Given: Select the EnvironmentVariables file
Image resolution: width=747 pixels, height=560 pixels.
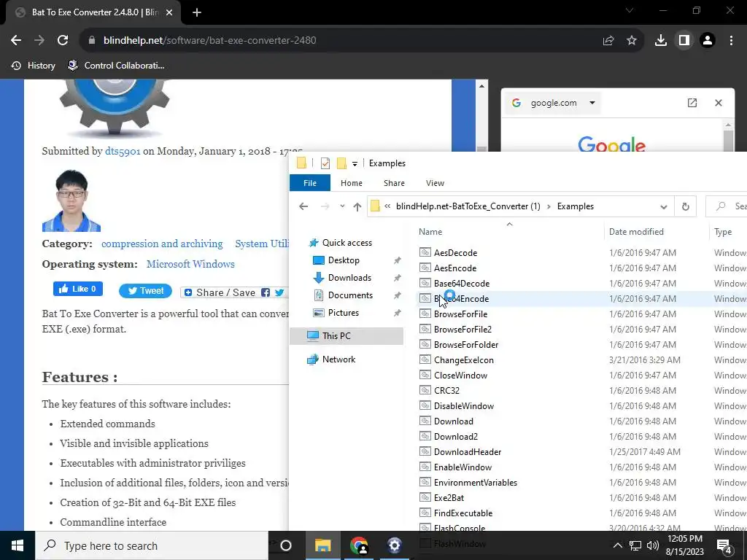Looking at the screenshot, I should click(x=476, y=483).
